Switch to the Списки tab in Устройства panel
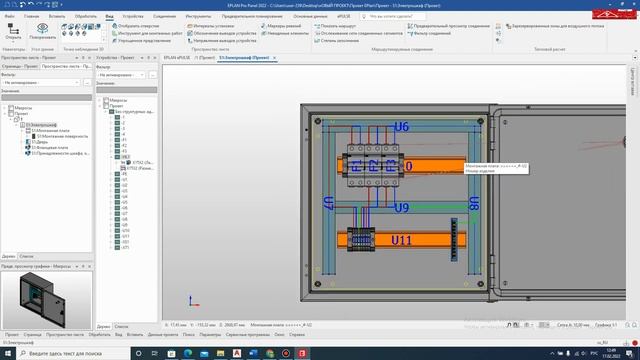 [x=121, y=327]
